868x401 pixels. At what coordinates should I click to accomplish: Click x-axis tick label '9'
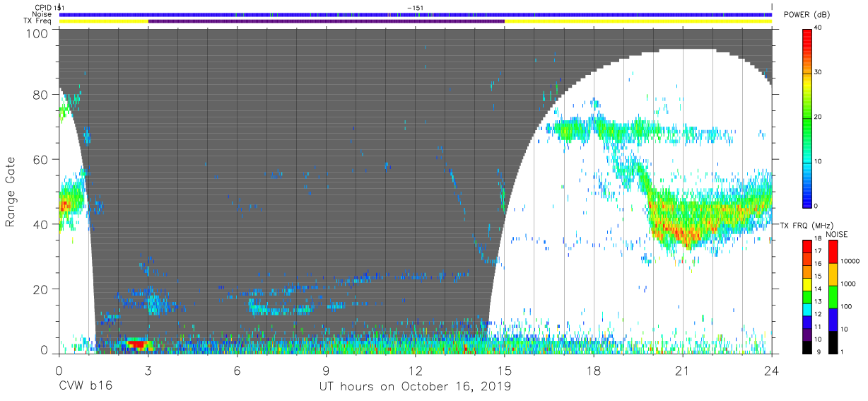pyautogui.click(x=326, y=370)
